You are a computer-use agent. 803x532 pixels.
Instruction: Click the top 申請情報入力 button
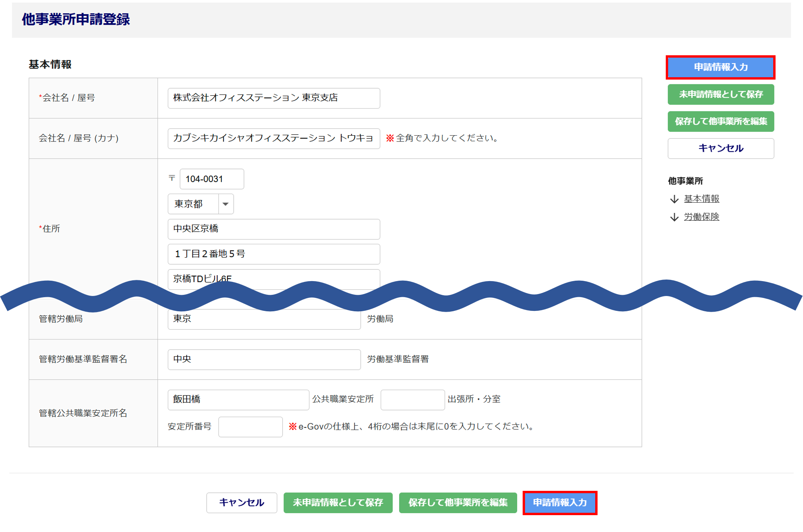[x=720, y=67]
